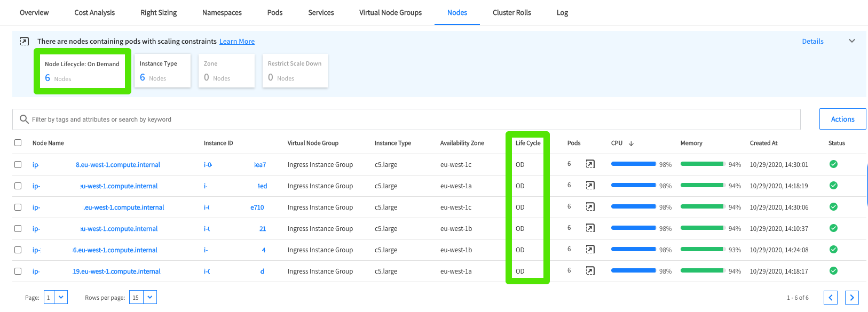Open the Virtual Node Groups tab
Viewport: 868px width, 312px height.
[390, 13]
